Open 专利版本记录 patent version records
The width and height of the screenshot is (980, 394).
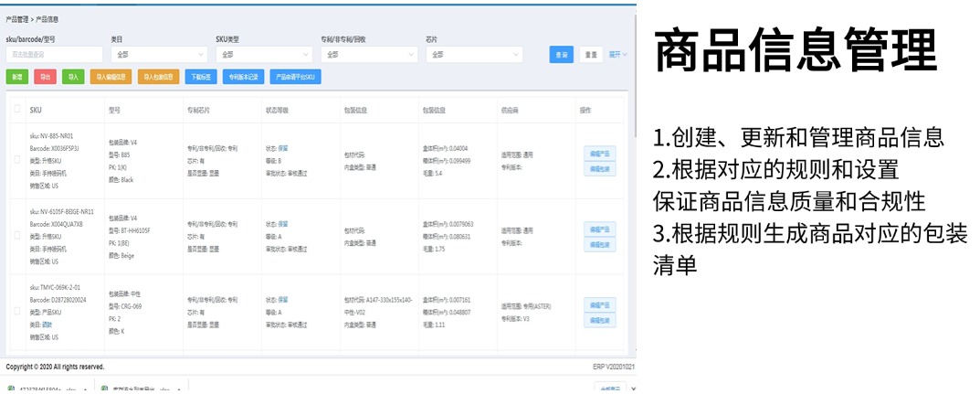tap(242, 77)
